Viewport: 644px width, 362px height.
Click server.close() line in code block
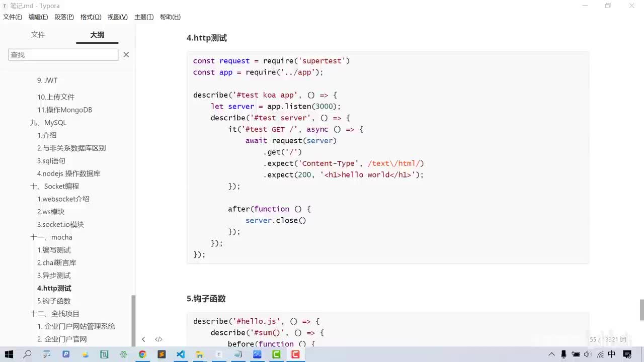(x=276, y=220)
